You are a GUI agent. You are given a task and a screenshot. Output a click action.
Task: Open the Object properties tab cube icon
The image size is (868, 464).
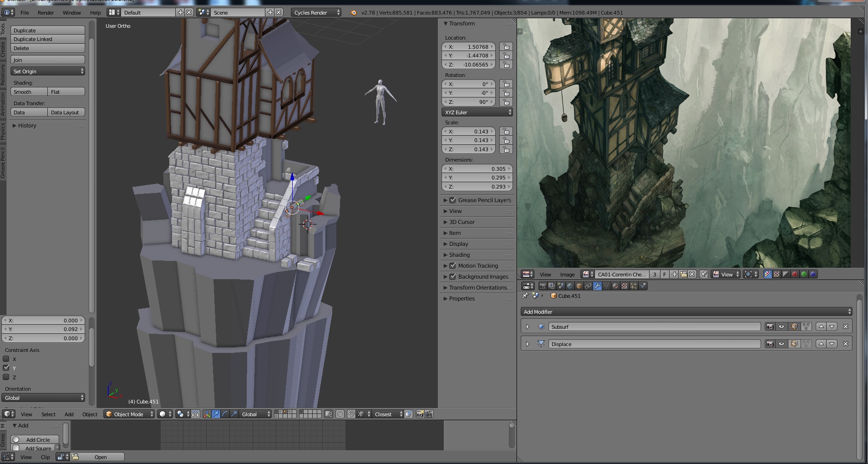click(x=579, y=286)
